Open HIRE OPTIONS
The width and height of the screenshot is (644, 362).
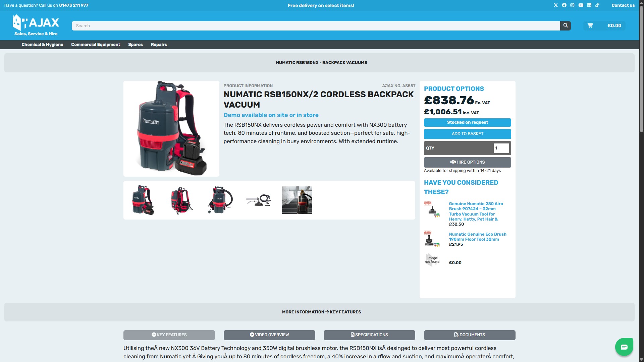click(x=467, y=162)
